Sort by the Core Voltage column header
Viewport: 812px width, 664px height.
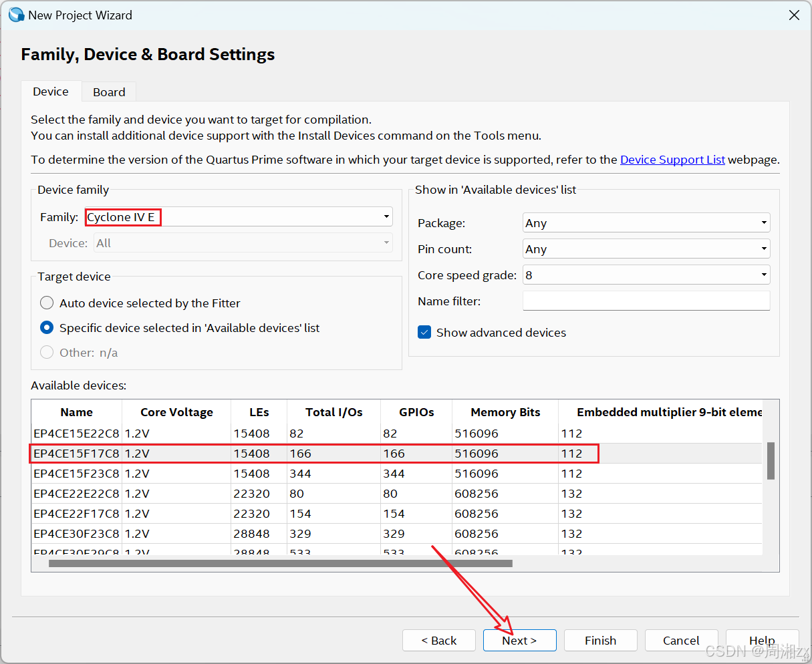176,412
